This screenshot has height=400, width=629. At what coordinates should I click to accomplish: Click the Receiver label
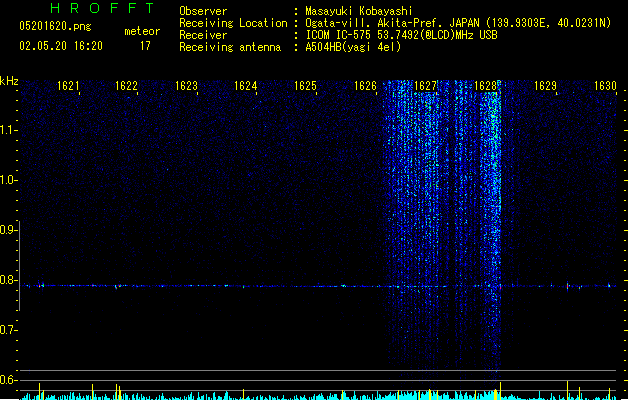203,35
